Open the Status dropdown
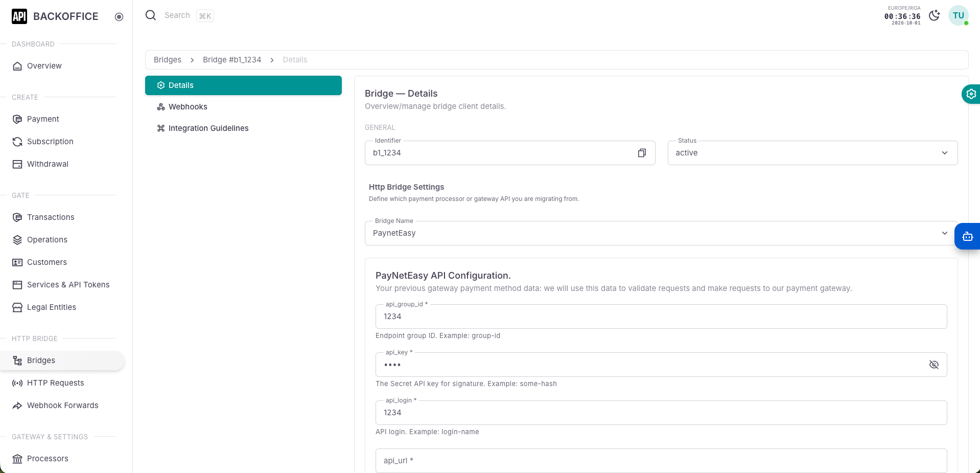 (x=812, y=153)
